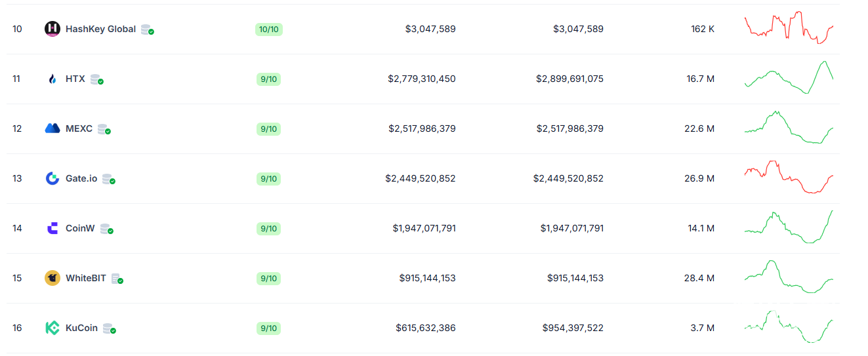Click the Gate.io logo icon
The image size is (868, 356).
click(x=52, y=178)
